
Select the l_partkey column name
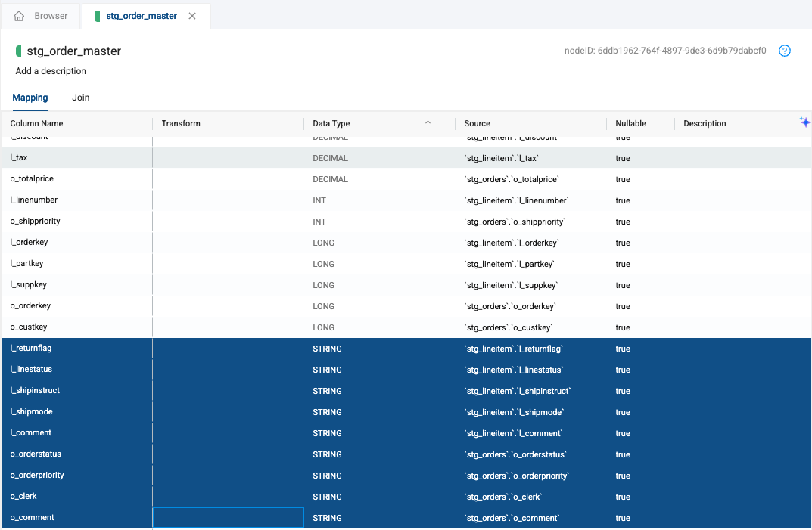(x=27, y=263)
